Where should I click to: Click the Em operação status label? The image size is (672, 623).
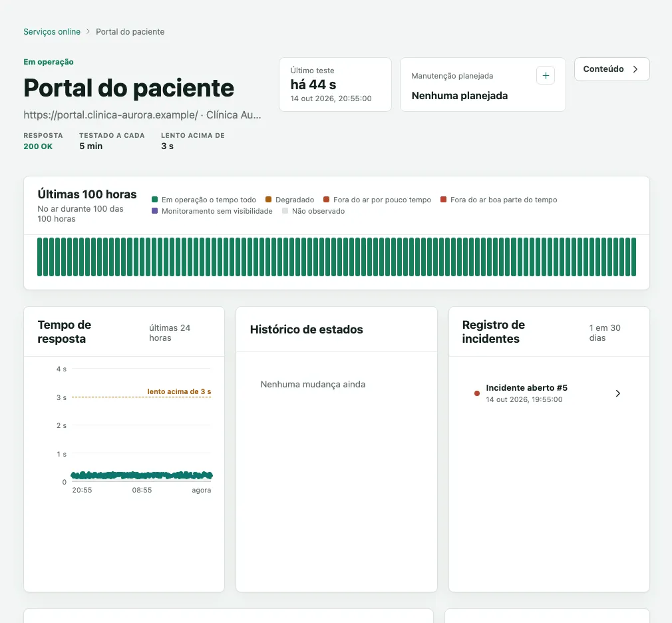[49, 62]
